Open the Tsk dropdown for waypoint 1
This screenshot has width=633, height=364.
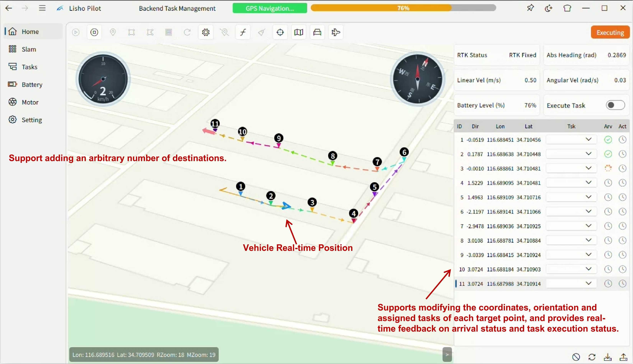[571, 139]
